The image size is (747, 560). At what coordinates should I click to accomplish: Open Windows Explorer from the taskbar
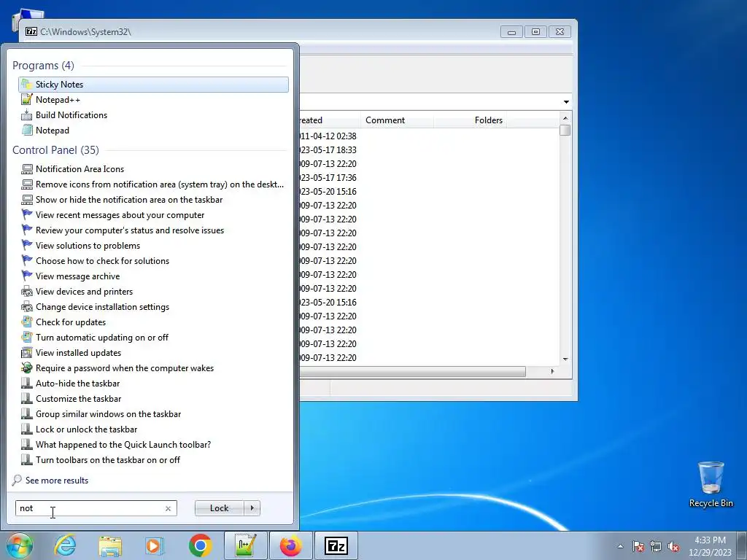(x=110, y=545)
